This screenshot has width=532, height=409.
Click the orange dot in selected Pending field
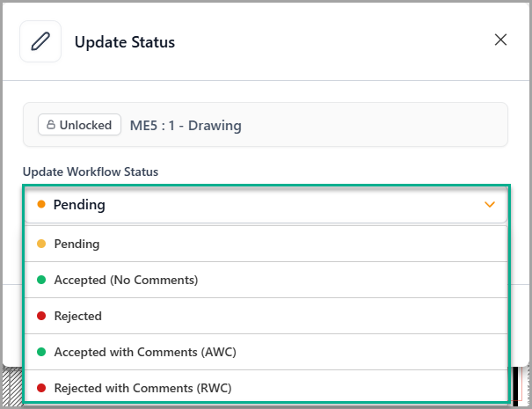click(41, 205)
